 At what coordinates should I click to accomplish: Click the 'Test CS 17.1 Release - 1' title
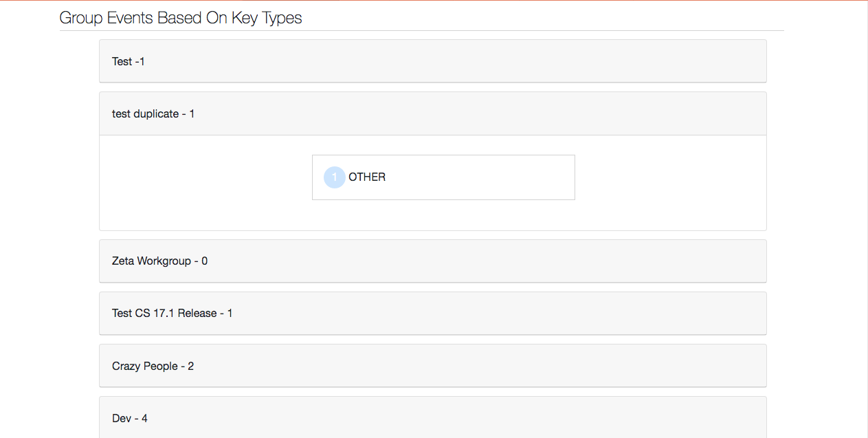point(172,314)
